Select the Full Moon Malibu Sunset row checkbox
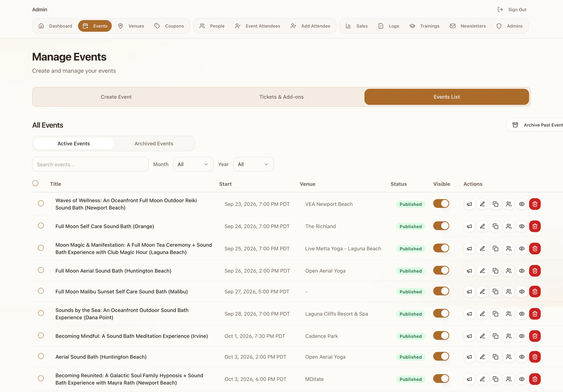 coord(41,291)
